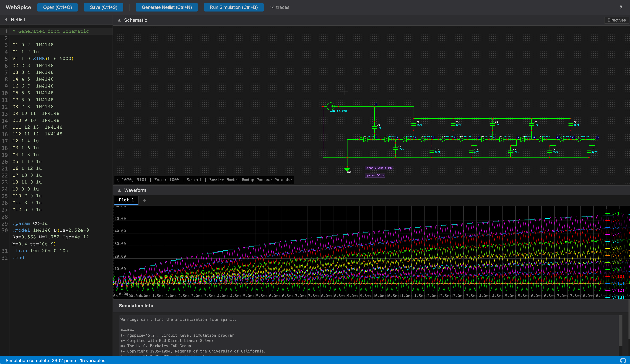Click Run Simulation button
Screen dimensions: 630x364
pos(233,7)
